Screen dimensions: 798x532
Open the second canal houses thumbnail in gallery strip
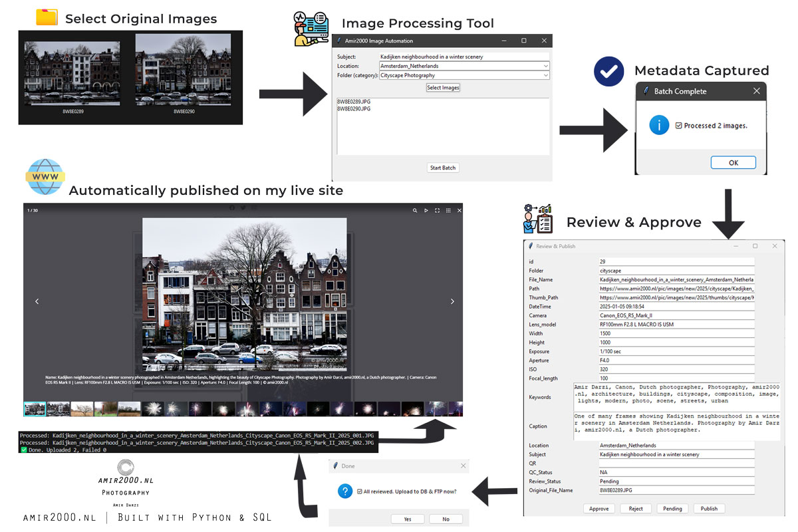point(59,408)
